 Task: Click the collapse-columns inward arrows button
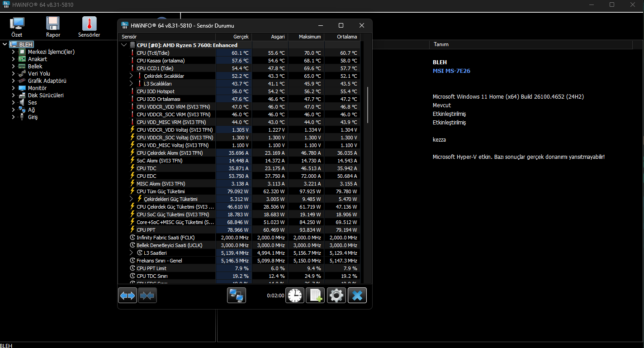click(x=147, y=296)
